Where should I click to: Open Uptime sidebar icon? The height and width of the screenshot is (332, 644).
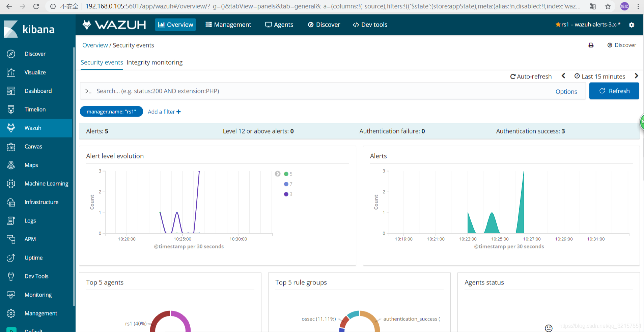(11, 258)
